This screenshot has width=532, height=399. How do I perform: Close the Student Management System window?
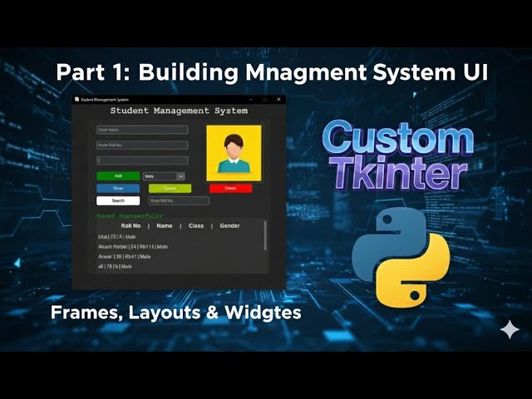(x=278, y=100)
